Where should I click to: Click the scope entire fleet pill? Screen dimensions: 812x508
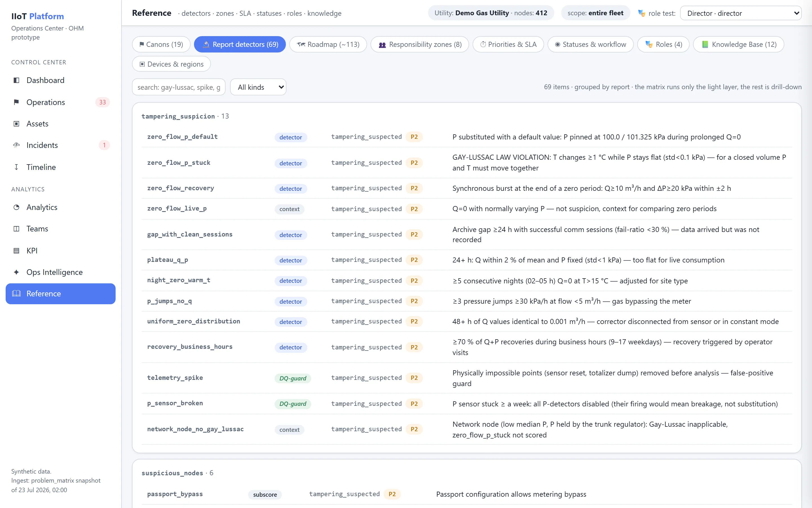point(595,13)
